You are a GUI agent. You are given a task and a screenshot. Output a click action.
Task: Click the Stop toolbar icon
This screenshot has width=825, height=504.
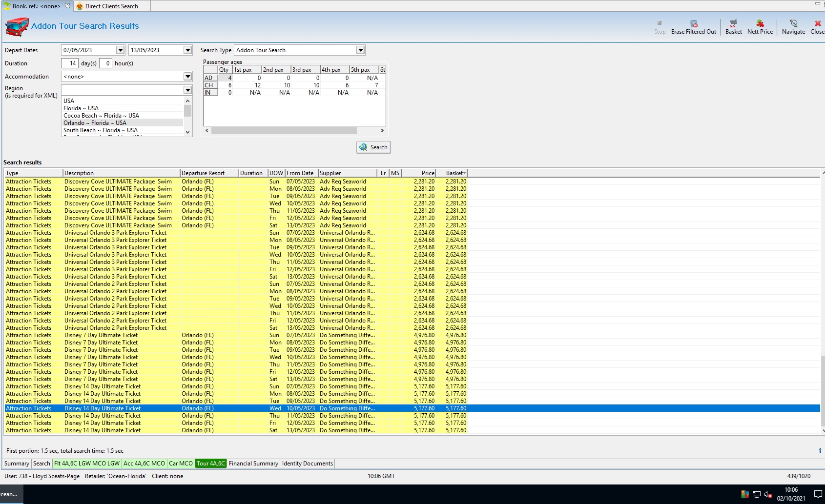(660, 27)
